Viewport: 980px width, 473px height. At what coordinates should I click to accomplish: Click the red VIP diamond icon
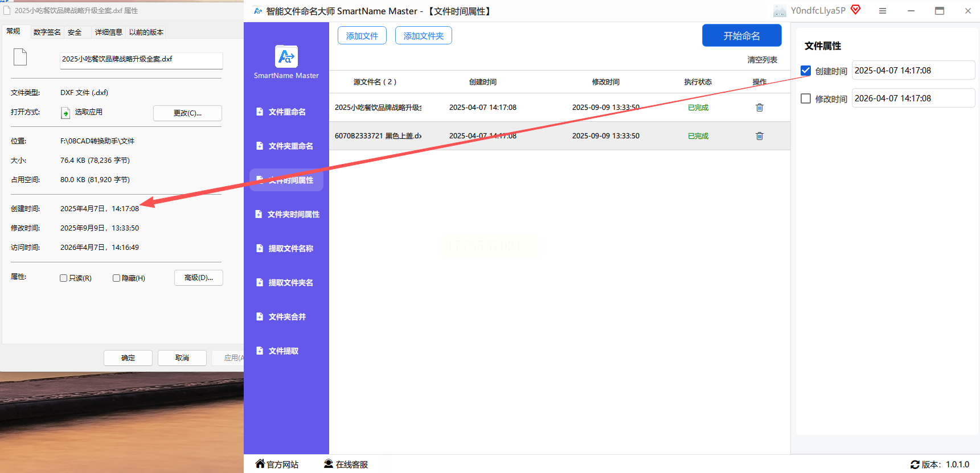click(x=855, y=10)
